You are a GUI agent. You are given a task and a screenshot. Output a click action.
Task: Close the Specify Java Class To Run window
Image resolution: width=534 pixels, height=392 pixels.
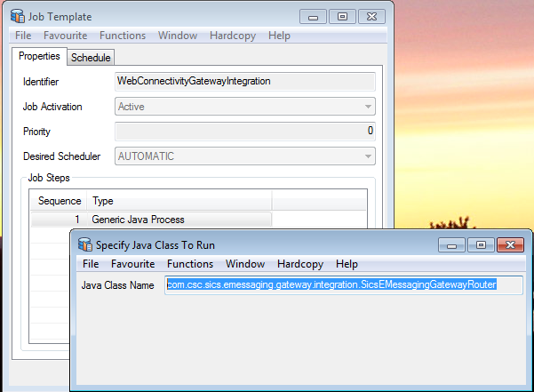(x=511, y=245)
